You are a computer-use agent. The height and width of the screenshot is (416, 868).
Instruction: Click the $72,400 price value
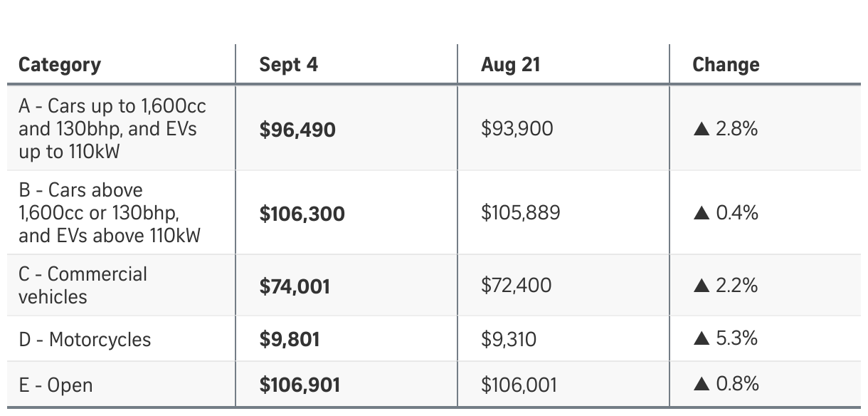pos(516,286)
